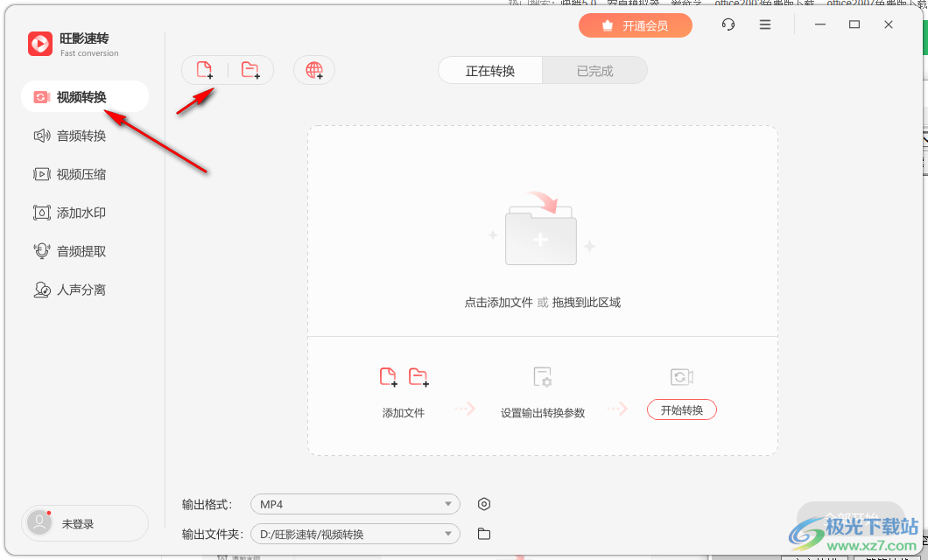The height and width of the screenshot is (560, 928).
Task: Select the 正在转换 tab
Action: coord(490,70)
